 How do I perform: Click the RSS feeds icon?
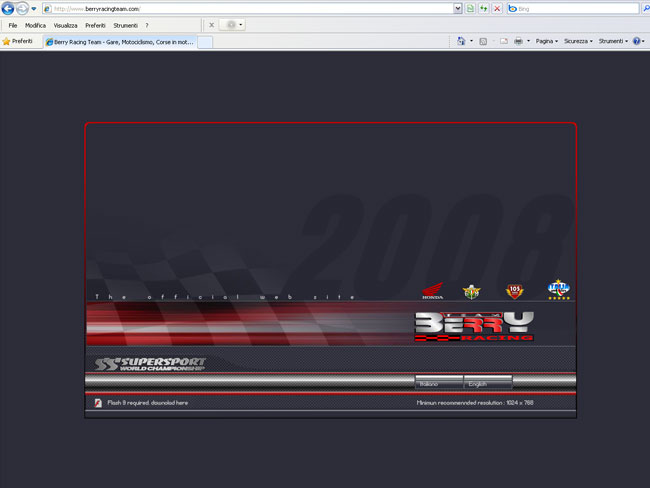(483, 41)
